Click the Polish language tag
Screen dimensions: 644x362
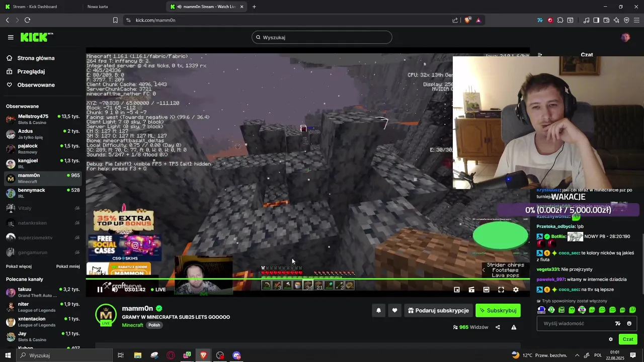[154, 325]
